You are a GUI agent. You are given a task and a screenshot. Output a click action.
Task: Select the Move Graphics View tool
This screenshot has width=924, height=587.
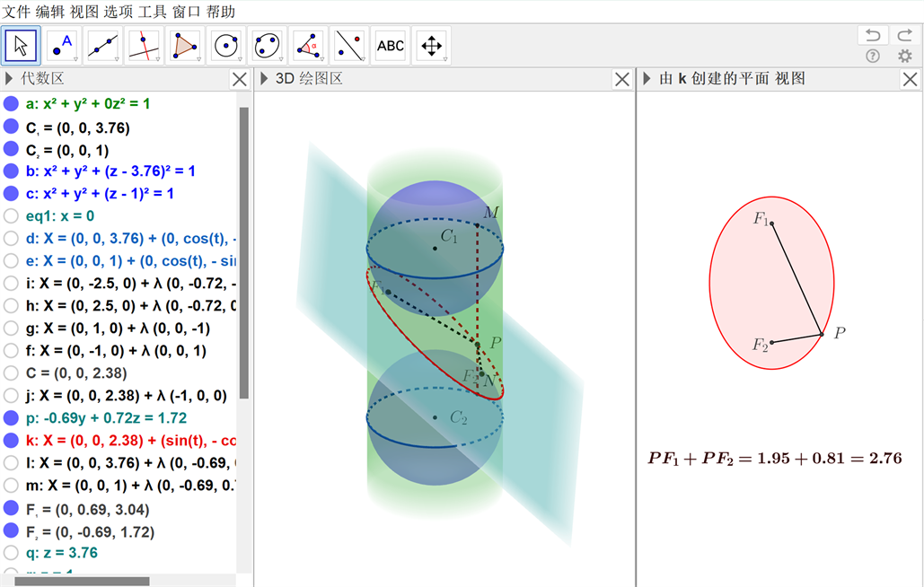pos(432,46)
